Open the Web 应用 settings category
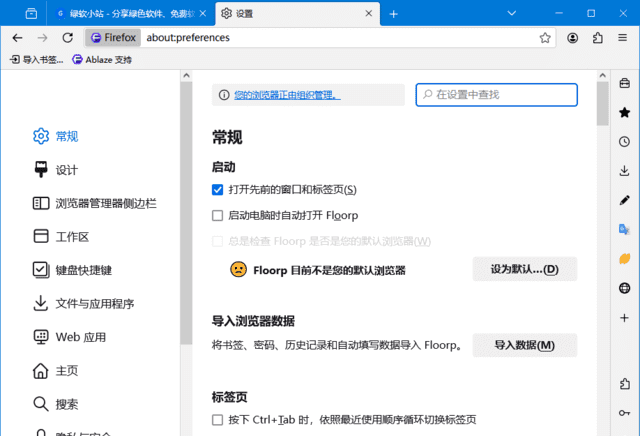Image resolution: width=640 pixels, height=436 pixels. coord(69,337)
